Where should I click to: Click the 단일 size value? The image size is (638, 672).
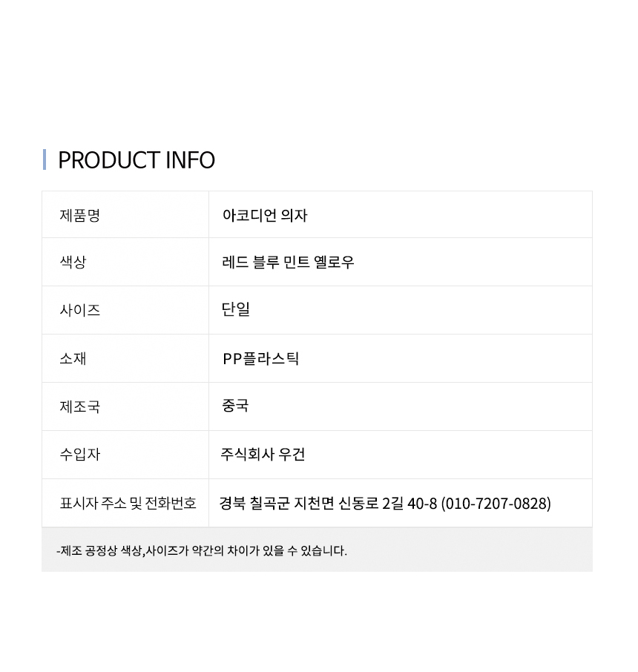pyautogui.click(x=236, y=309)
